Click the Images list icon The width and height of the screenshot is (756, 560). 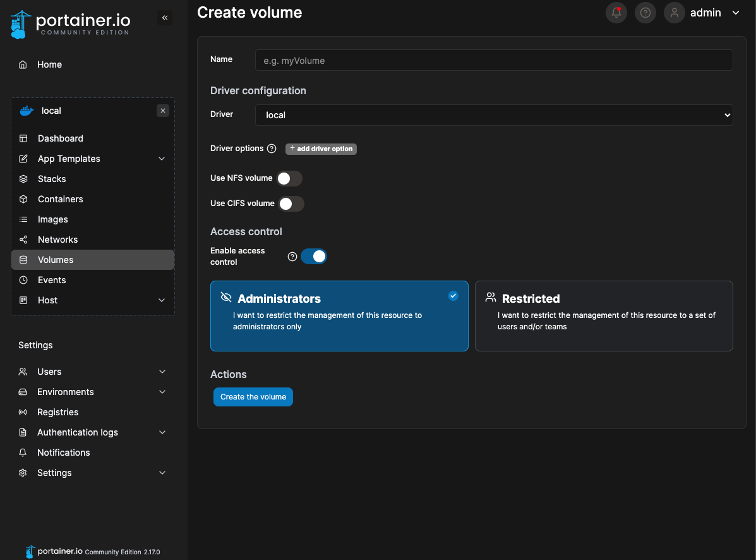click(x=23, y=219)
